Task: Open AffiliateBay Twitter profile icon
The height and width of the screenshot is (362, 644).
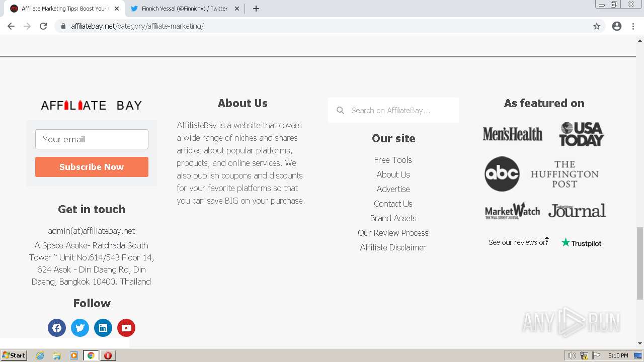Action: click(80, 328)
